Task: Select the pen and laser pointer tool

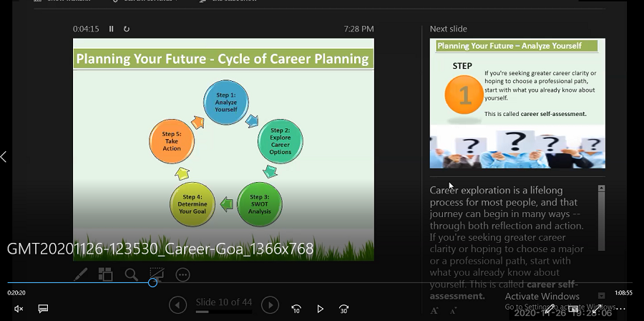Action: 81,274
